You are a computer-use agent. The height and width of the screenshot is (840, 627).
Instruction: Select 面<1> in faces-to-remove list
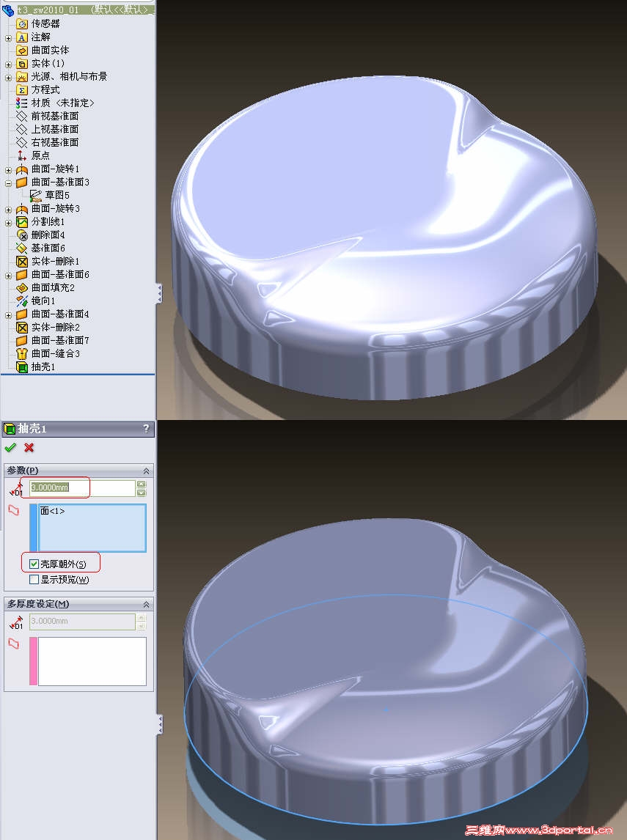coord(53,511)
